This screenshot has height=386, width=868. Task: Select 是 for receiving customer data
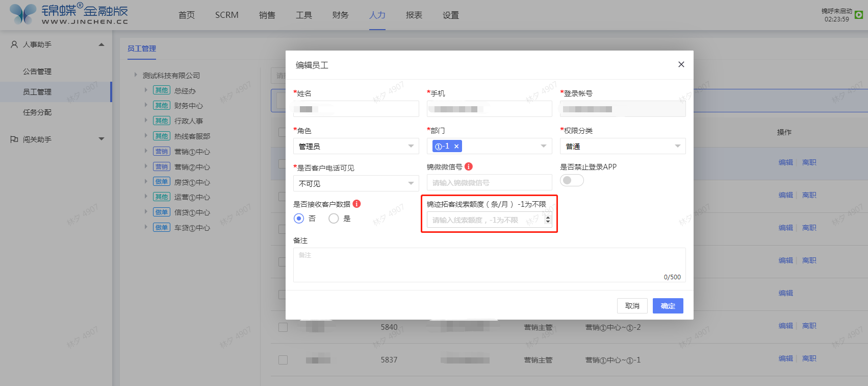334,219
